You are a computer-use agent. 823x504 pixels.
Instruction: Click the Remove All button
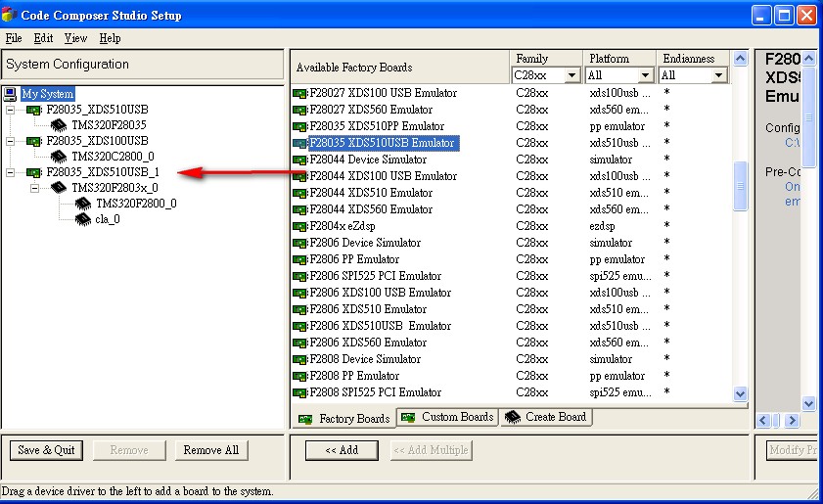coord(211,450)
